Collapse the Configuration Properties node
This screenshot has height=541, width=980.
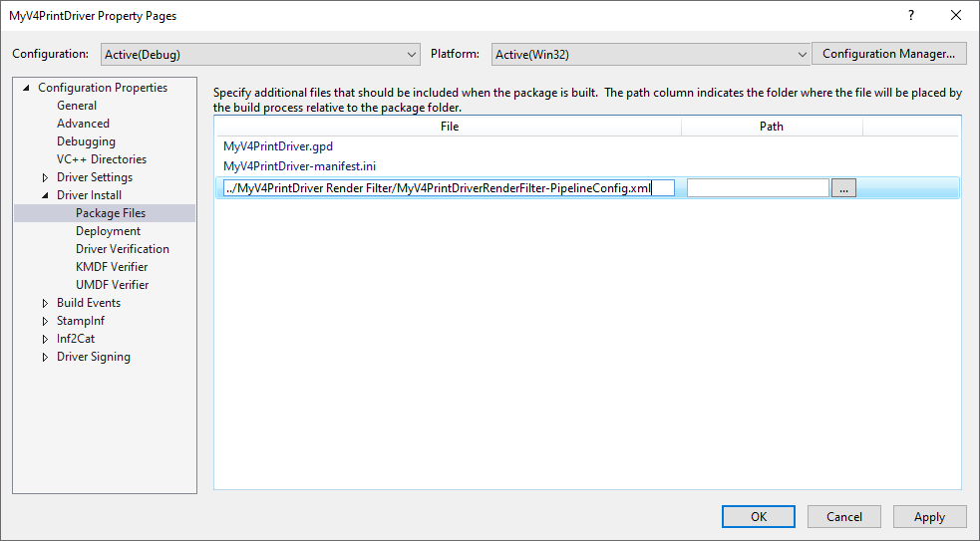coord(26,88)
